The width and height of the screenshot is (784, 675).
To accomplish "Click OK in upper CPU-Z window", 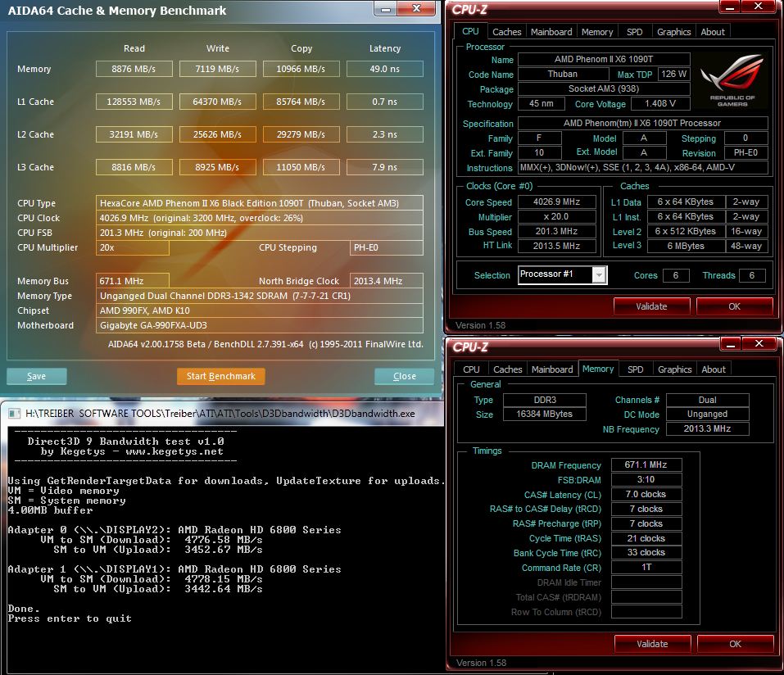I will pyautogui.click(x=734, y=306).
